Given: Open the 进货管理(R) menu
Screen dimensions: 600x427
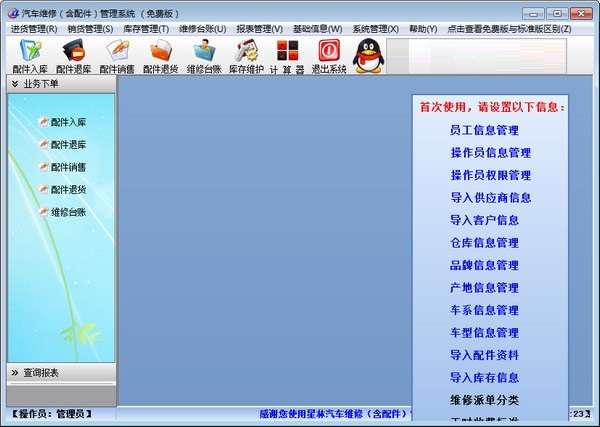Looking at the screenshot, I should (34, 29).
